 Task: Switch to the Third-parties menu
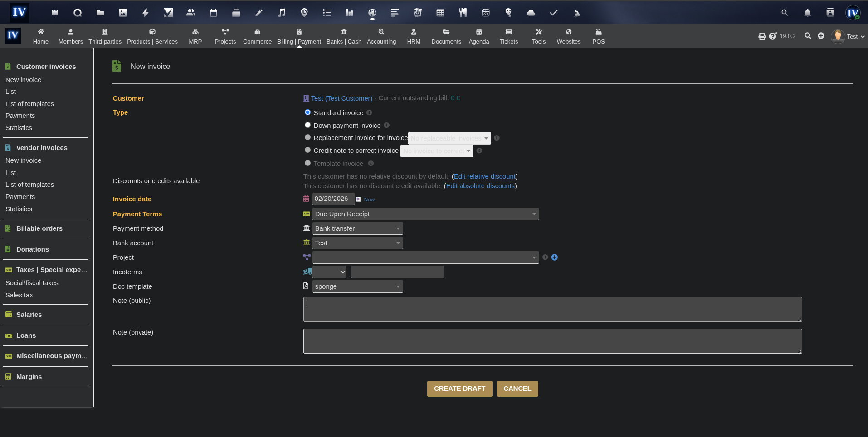[x=105, y=36]
